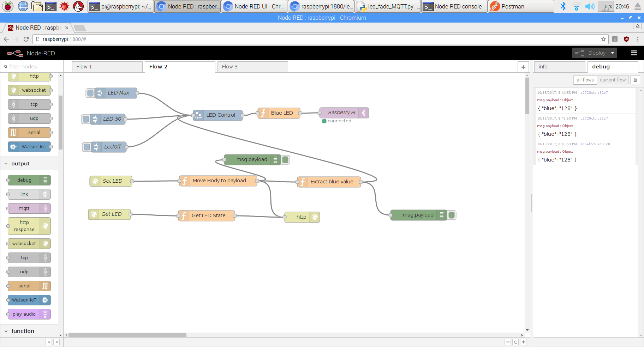644x347 pixels.
Task: Collapse the output palette category
Action: point(6,164)
